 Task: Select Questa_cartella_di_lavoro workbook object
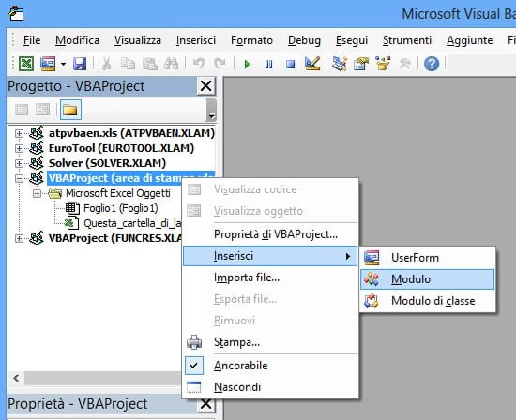[x=132, y=223]
